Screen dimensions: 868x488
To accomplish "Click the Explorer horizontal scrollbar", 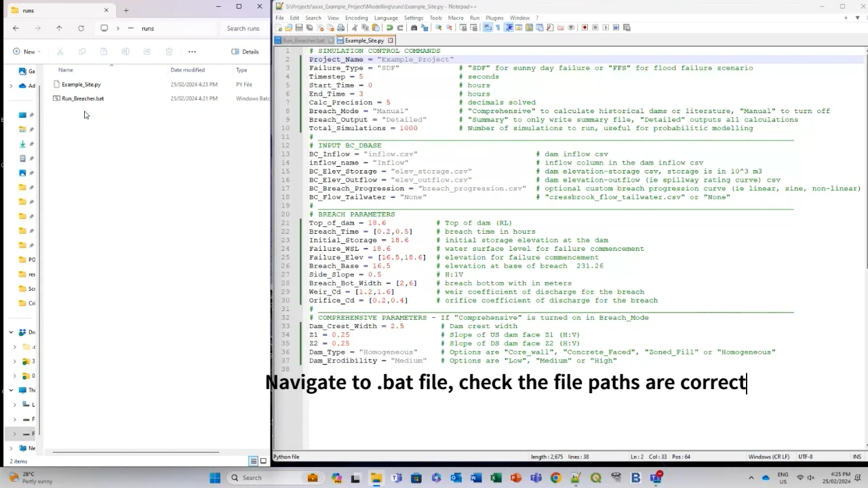I will (136, 452).
